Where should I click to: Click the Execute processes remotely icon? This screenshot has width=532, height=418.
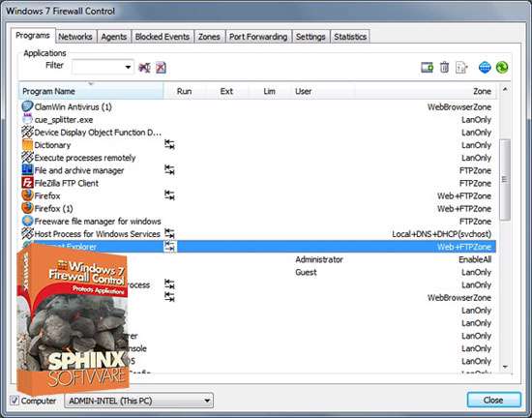click(27, 158)
